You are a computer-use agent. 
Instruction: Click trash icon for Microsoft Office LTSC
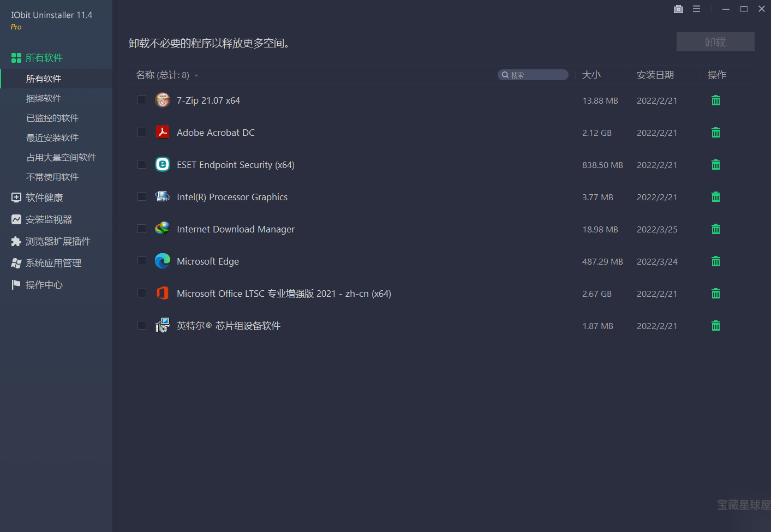click(x=716, y=294)
